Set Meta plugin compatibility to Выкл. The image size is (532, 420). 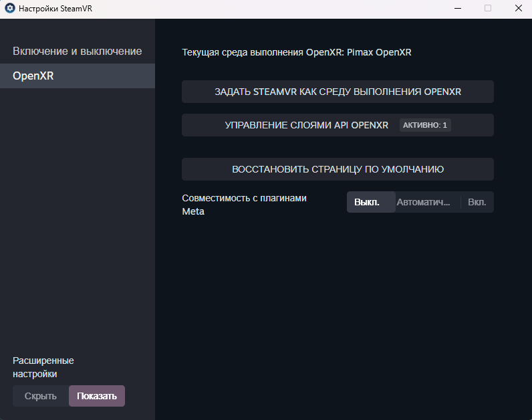click(x=371, y=202)
